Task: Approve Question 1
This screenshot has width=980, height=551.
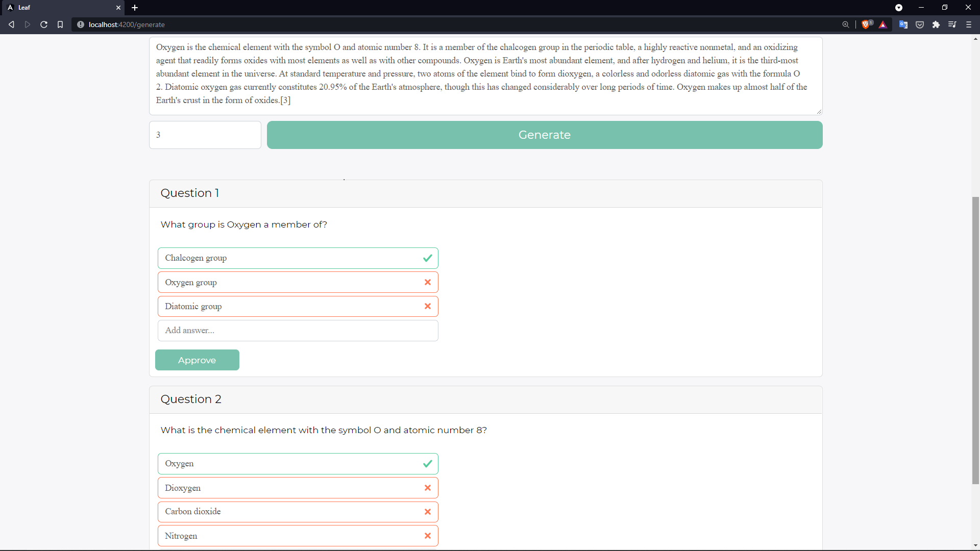Action: [197, 360]
